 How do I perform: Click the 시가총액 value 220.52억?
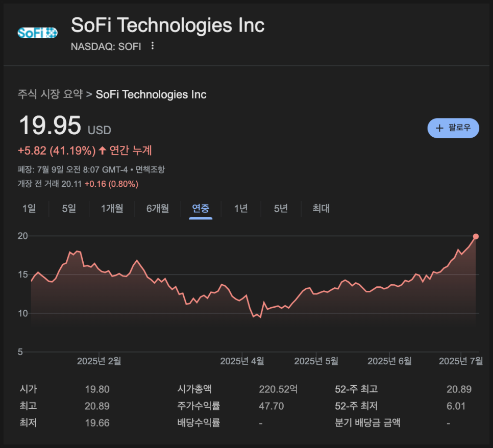[278, 389]
